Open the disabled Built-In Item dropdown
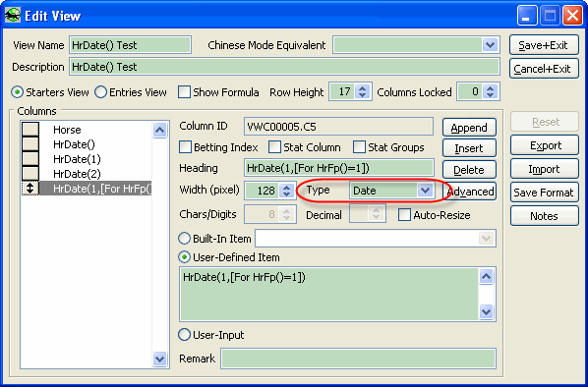The width and height of the screenshot is (588, 387). click(x=486, y=239)
